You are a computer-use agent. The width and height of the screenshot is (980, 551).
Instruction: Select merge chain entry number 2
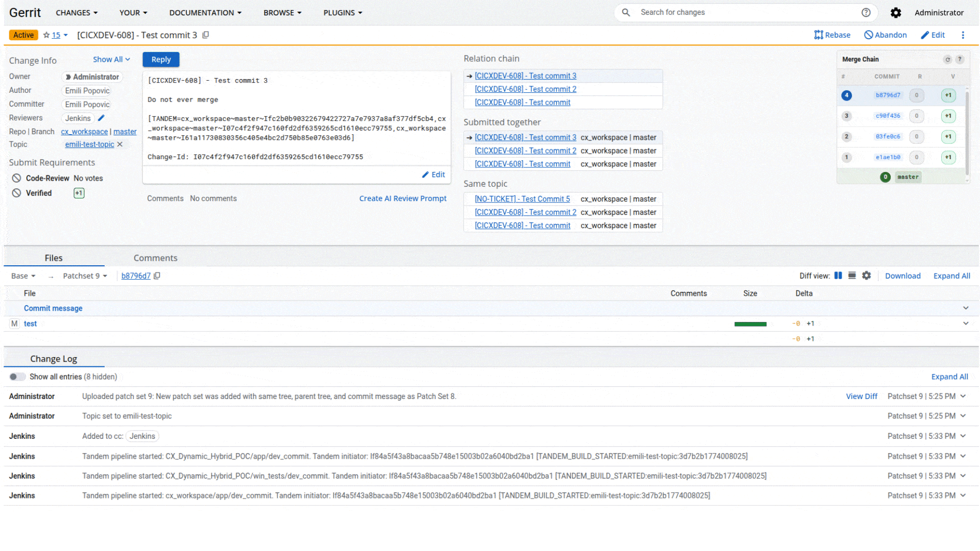click(847, 137)
